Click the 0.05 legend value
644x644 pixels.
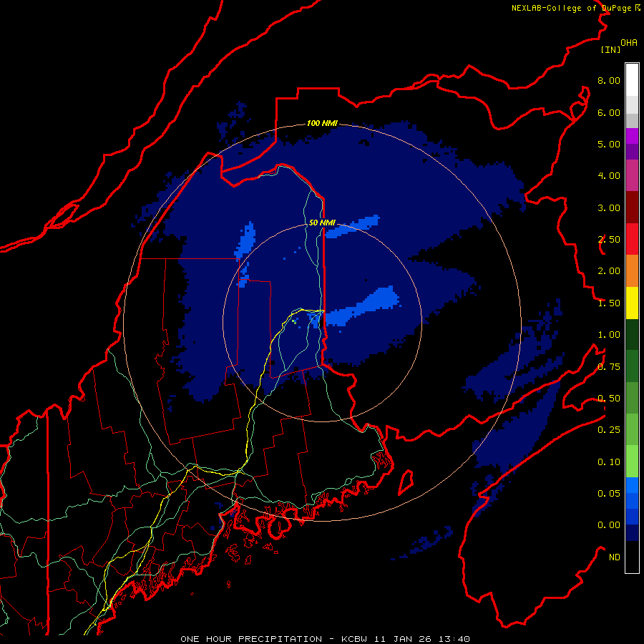coord(609,494)
